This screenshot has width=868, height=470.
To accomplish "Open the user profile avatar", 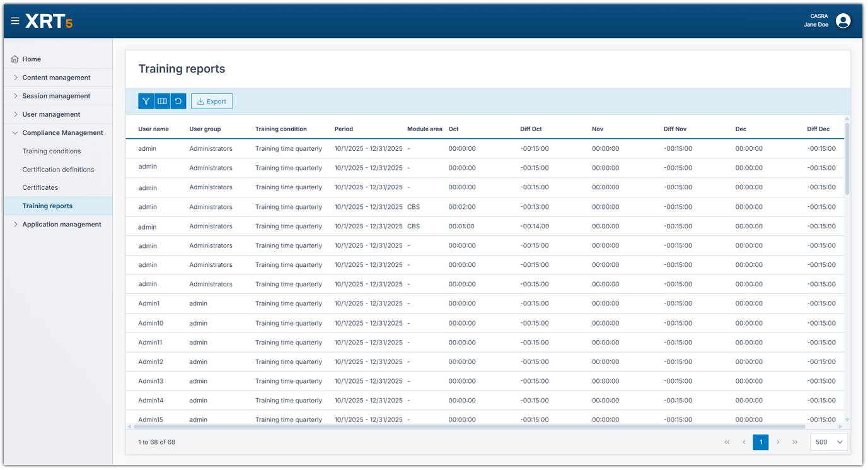I will pos(843,21).
